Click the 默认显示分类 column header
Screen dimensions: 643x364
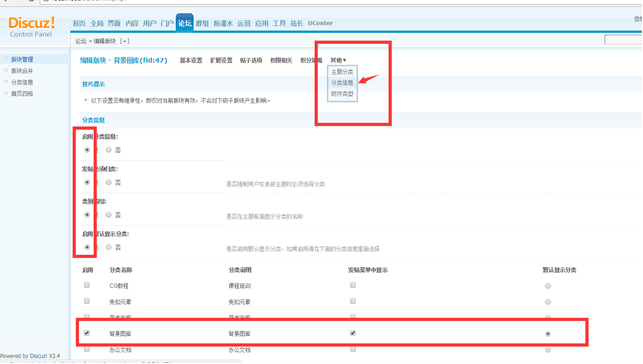pyautogui.click(x=559, y=270)
